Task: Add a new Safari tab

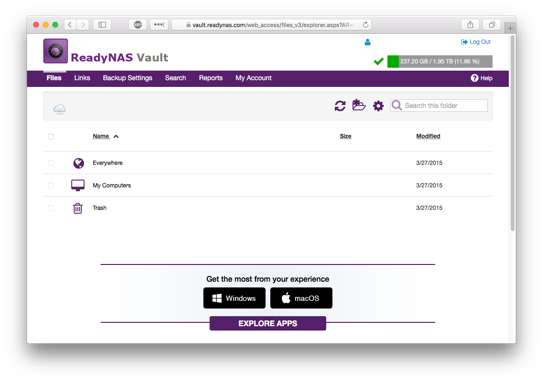Action: tap(510, 28)
